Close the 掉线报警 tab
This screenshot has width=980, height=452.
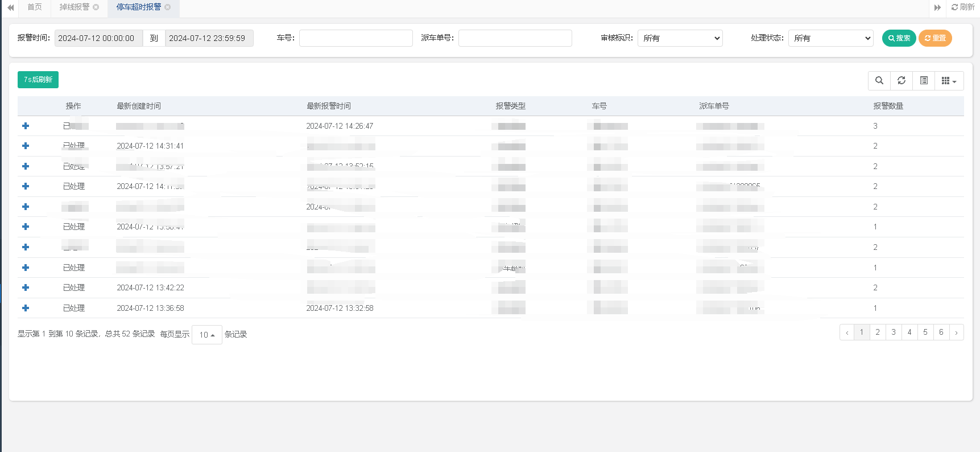[96, 7]
